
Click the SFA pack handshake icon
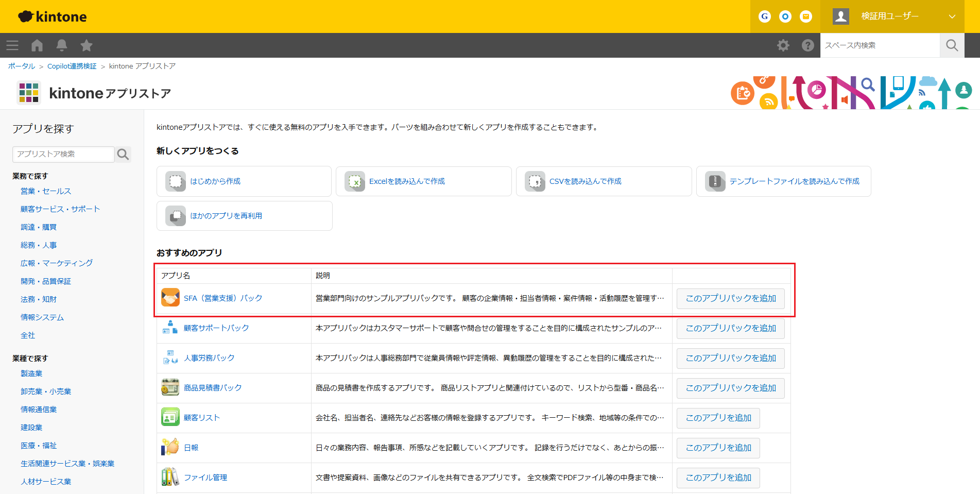[170, 298]
